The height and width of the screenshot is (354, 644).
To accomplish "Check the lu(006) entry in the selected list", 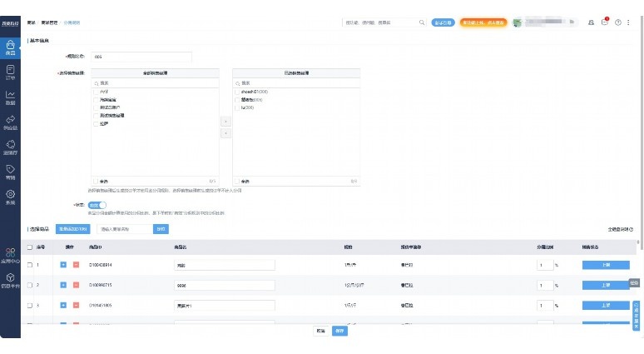I will tap(237, 107).
